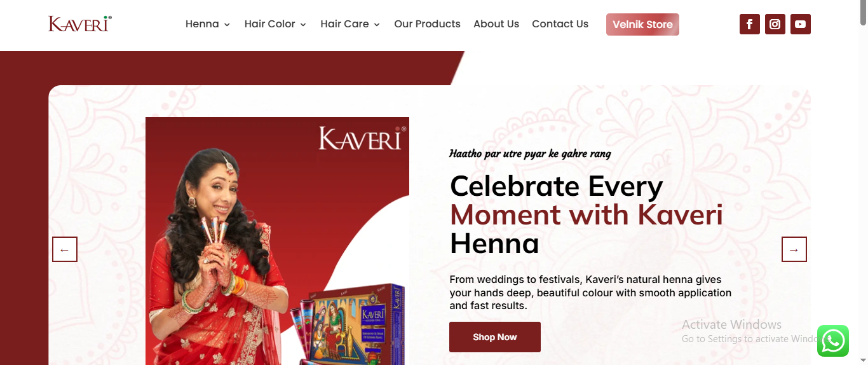Click the page vertical scrollbar

(863, 182)
